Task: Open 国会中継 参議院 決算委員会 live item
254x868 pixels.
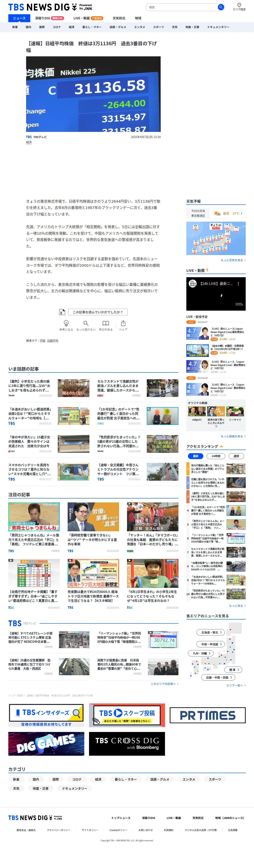Action: [216, 350]
